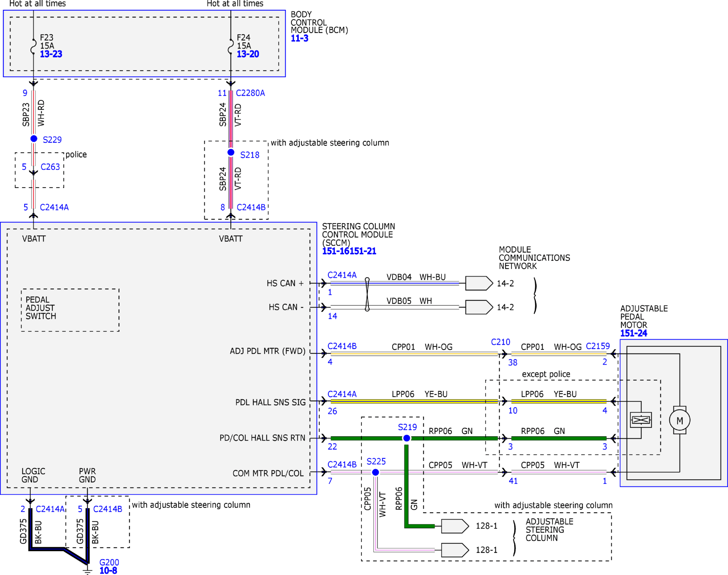This screenshot has width=728, height=575.
Task: Follow fuse F24 reference 13-20
Action: pyautogui.click(x=248, y=54)
